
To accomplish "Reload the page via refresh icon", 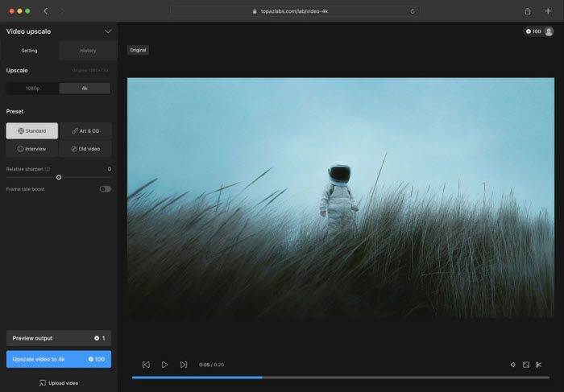I will click(413, 11).
